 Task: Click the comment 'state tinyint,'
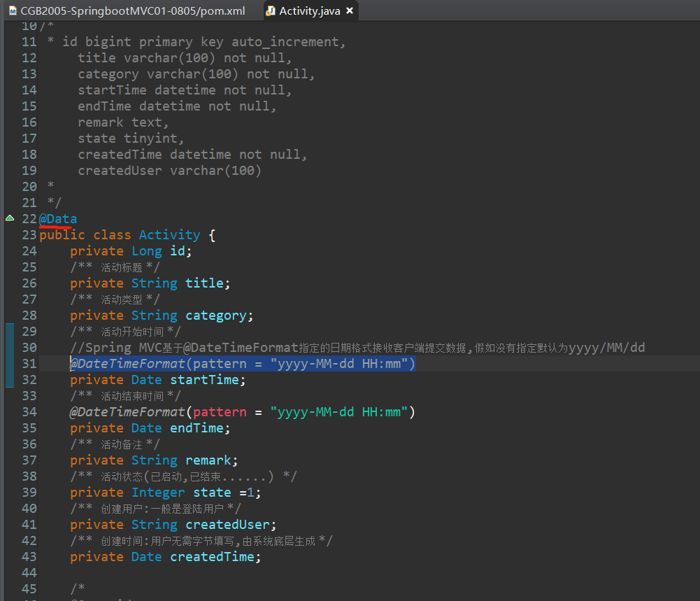[x=131, y=139]
